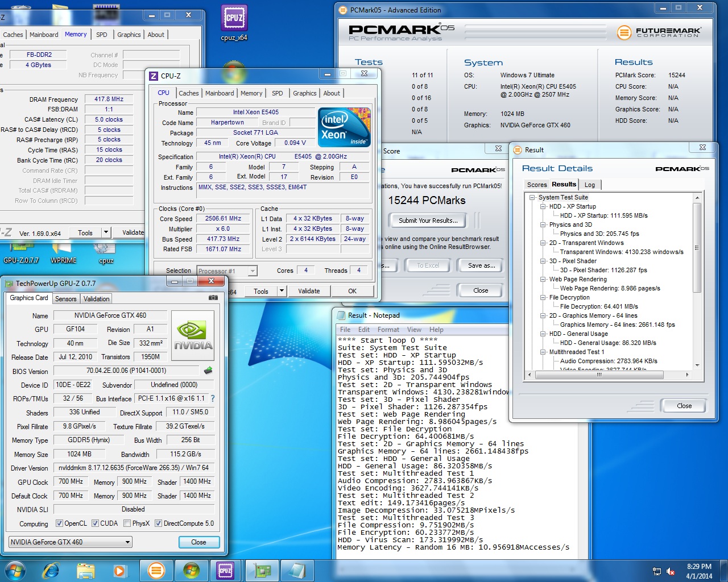Open Tools dropdown arrow in front CPU-Z window

(x=281, y=291)
